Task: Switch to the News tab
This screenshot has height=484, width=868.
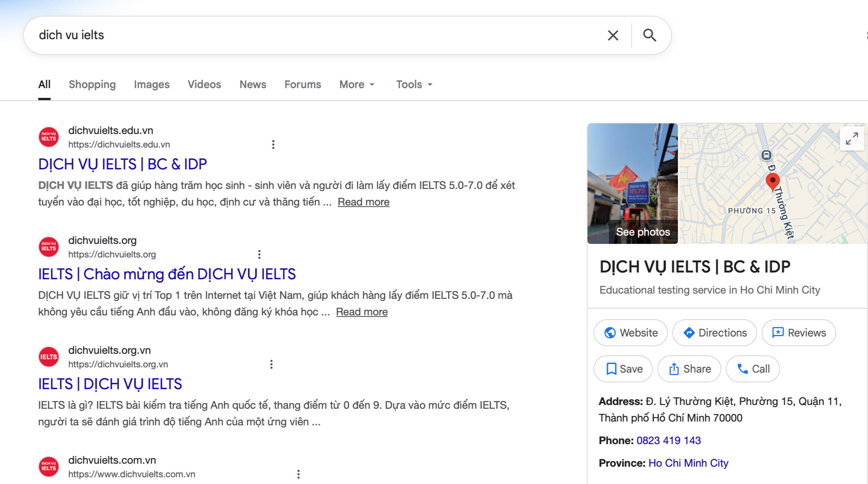Action: 253,84
